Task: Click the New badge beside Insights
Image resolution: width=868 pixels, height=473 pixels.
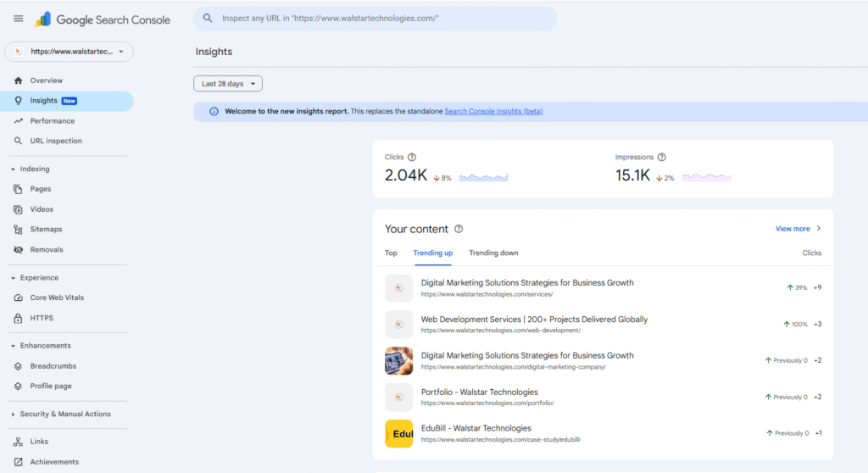Action: click(70, 101)
